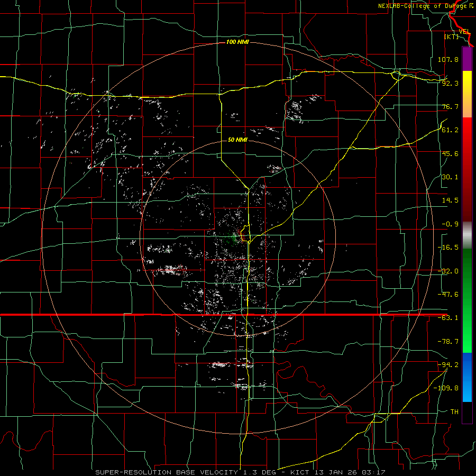
Task: Click the 107.8 velocity scale value
Action: [448, 59]
